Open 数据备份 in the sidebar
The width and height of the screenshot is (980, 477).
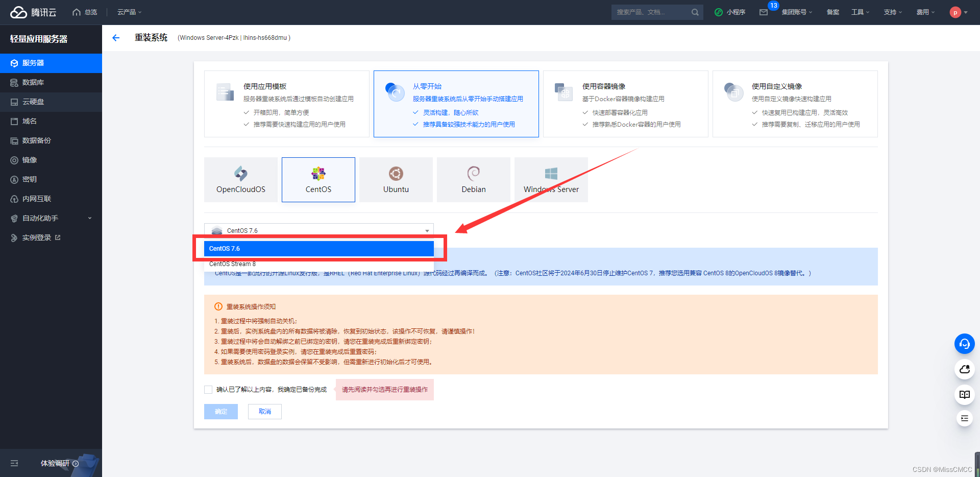pos(51,141)
